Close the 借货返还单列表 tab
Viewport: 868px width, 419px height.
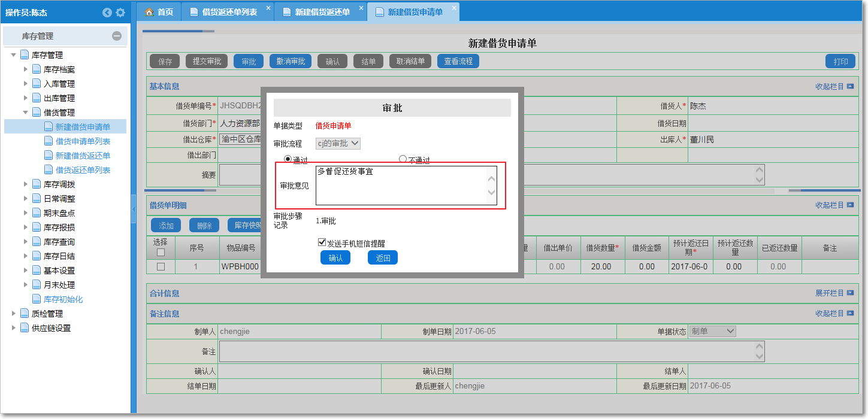click(x=268, y=8)
